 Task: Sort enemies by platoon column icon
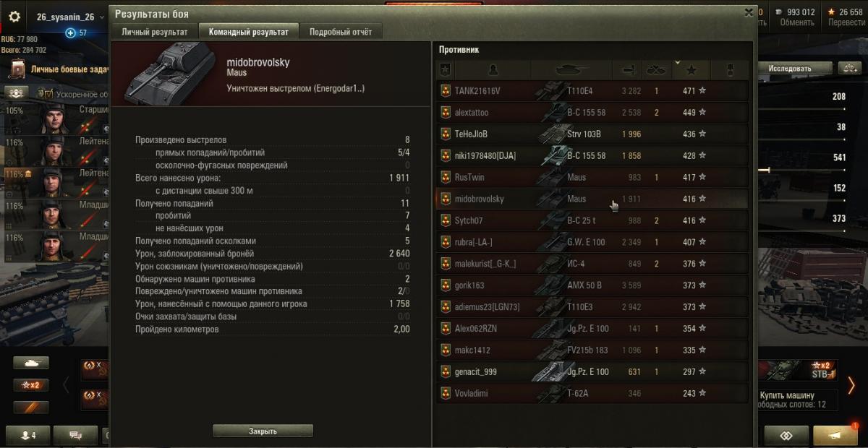[446, 70]
